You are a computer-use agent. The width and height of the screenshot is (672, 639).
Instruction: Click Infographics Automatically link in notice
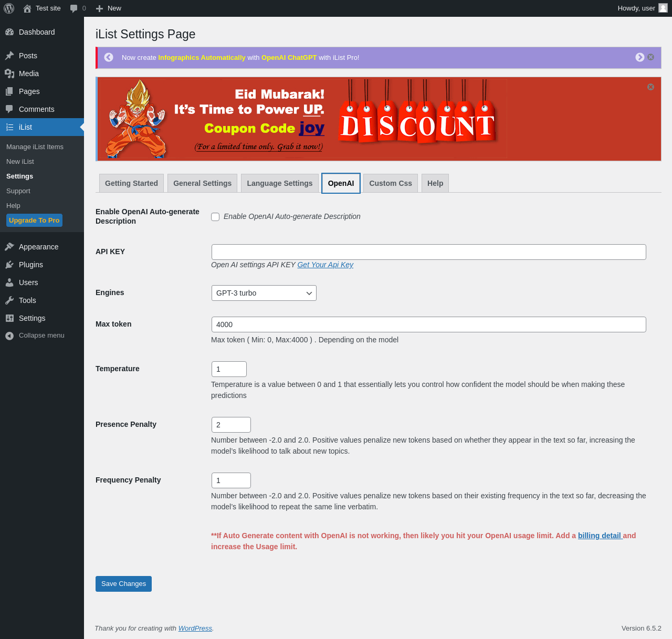(x=202, y=58)
